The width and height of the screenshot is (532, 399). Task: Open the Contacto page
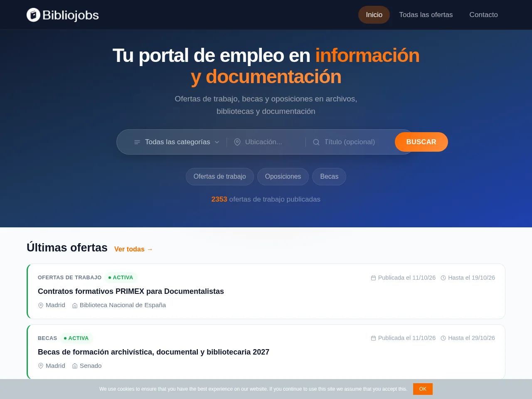pyautogui.click(x=483, y=15)
